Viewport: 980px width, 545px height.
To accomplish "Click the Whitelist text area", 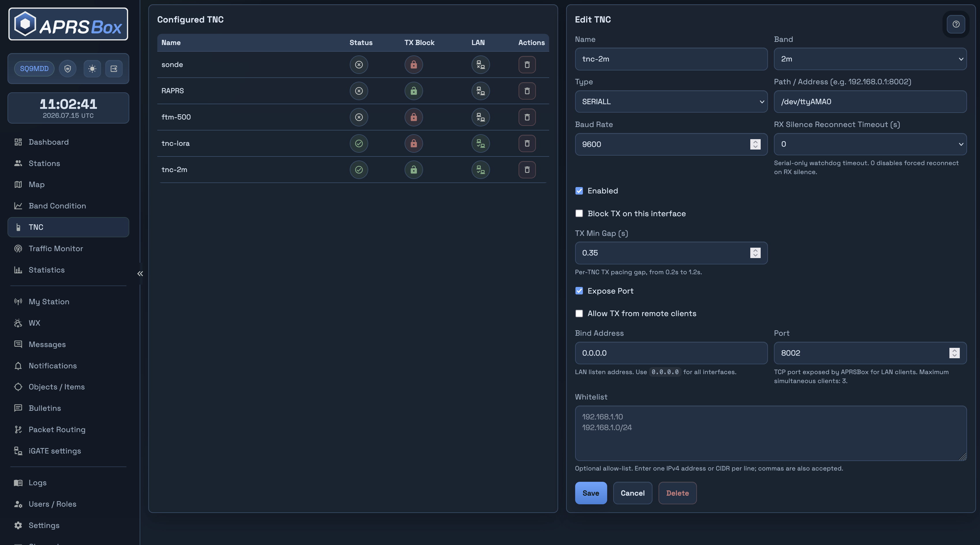I will coord(771,433).
